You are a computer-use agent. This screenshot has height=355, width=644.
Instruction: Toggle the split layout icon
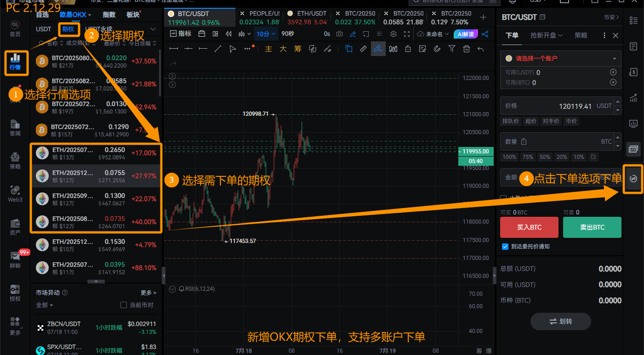(x=216, y=34)
